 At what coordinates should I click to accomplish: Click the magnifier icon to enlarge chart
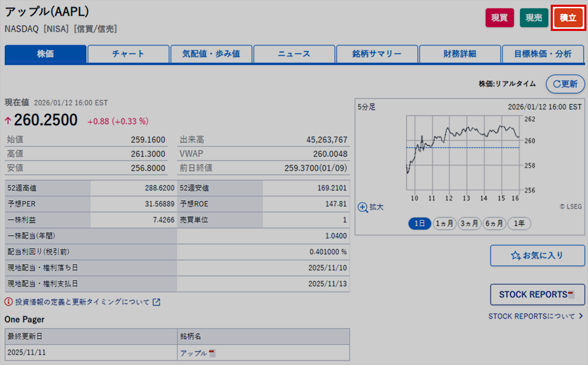(363, 207)
